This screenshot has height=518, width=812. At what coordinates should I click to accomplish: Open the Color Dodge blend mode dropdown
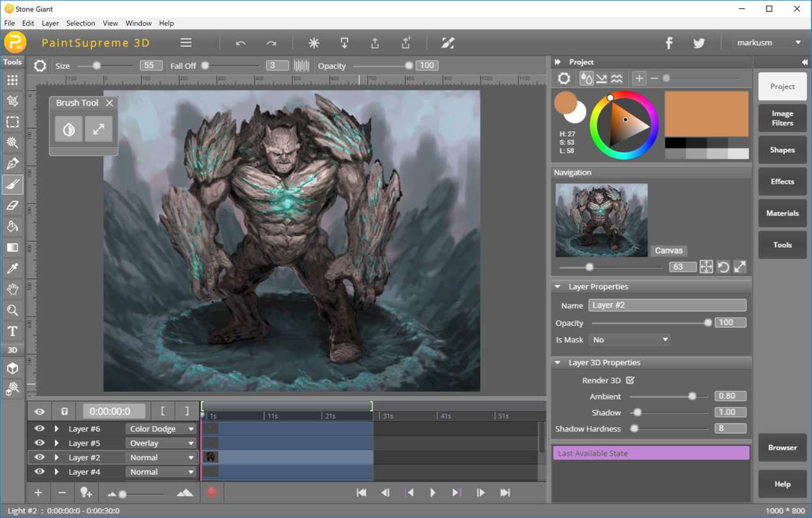click(161, 429)
